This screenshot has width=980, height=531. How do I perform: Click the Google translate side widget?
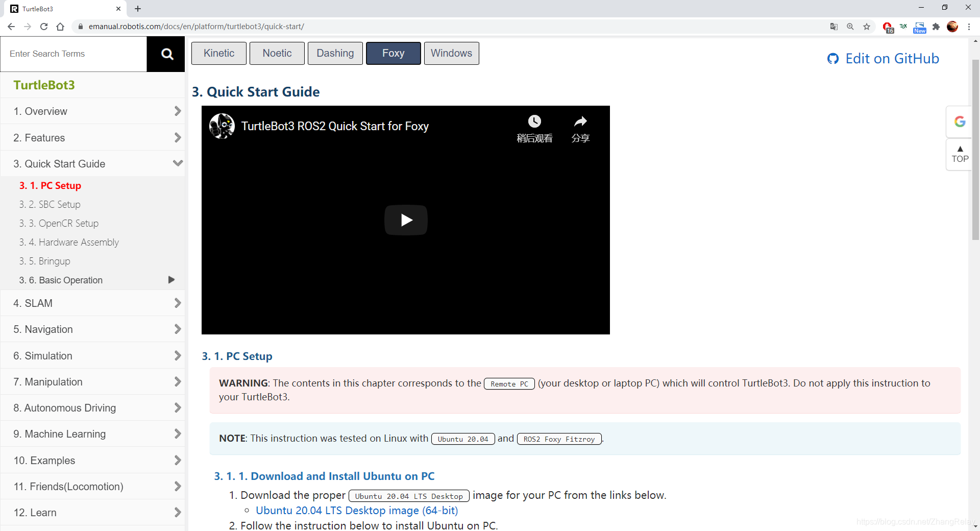(960, 122)
